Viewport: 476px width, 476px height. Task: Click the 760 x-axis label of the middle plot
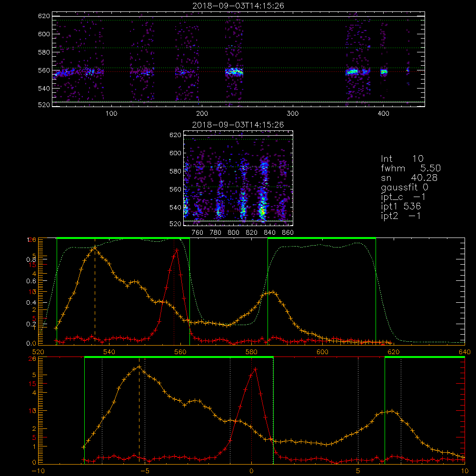[198, 233]
